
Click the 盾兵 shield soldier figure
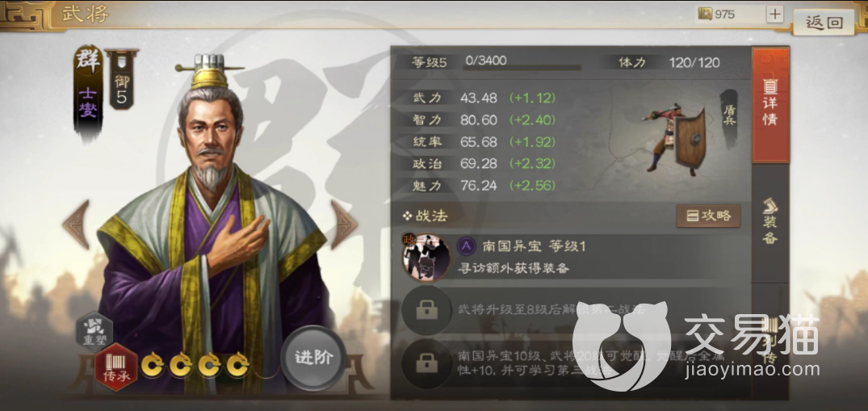coord(674,136)
